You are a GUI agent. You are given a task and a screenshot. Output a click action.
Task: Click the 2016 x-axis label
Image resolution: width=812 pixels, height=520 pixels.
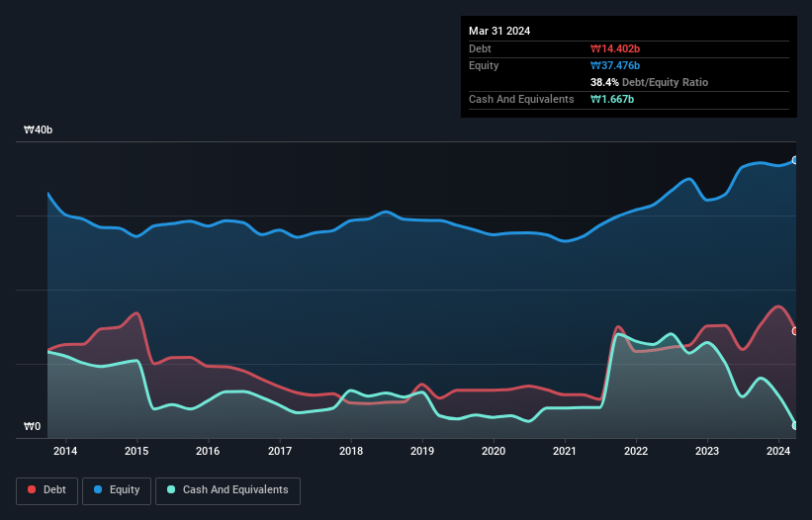tap(208, 451)
